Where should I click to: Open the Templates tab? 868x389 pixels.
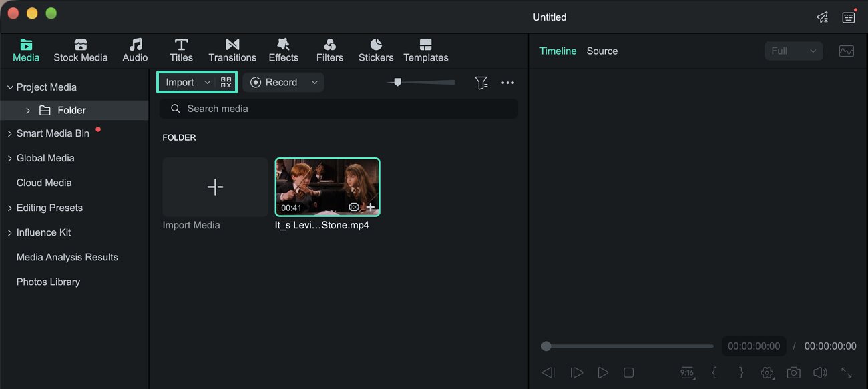pos(426,51)
